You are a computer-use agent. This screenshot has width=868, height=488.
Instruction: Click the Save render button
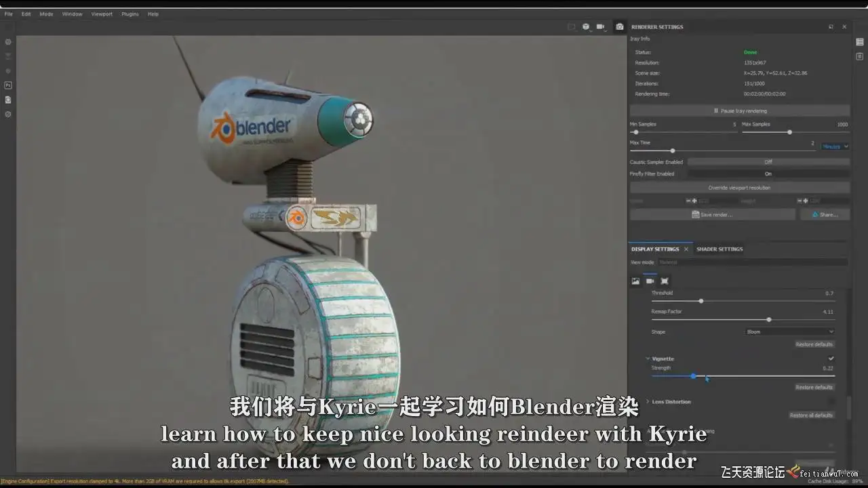713,214
